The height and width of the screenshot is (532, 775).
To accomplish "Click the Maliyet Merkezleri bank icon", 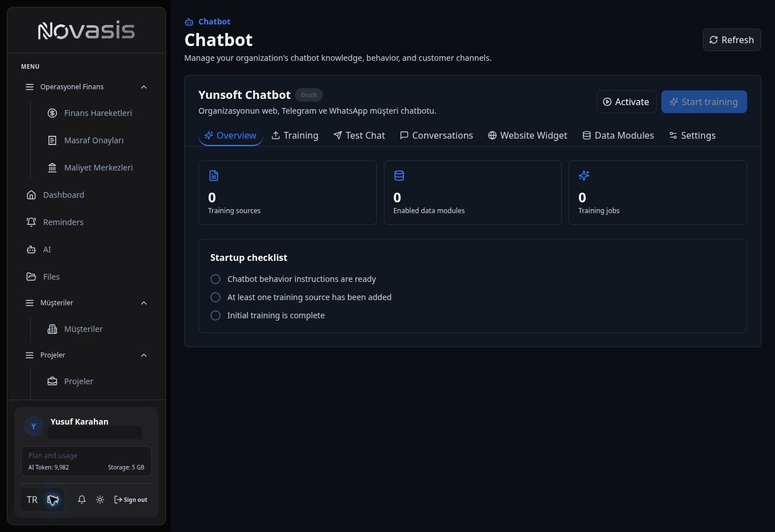I will point(52,168).
